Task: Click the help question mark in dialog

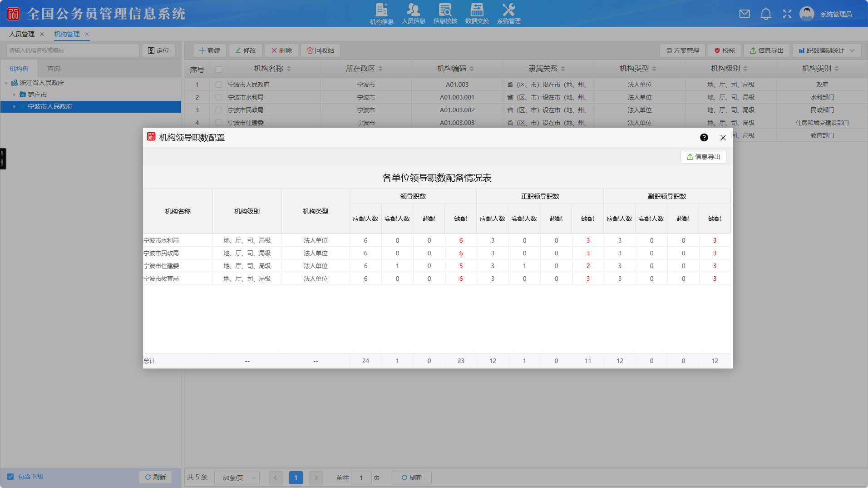Action: pyautogui.click(x=704, y=138)
